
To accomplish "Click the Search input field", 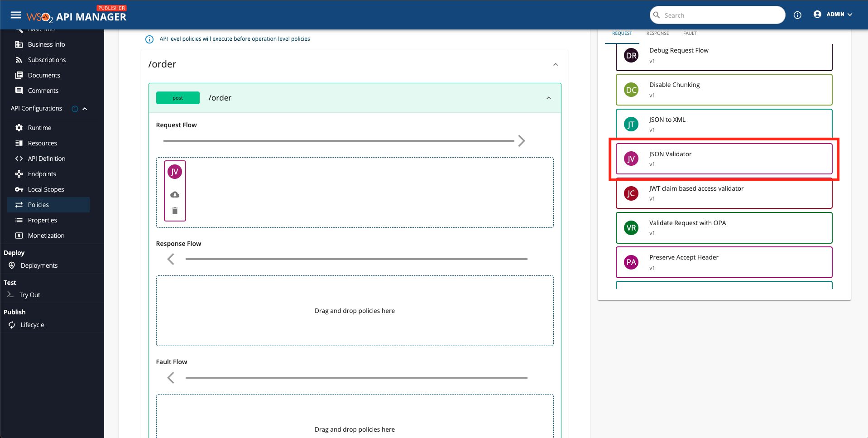I will coord(720,15).
